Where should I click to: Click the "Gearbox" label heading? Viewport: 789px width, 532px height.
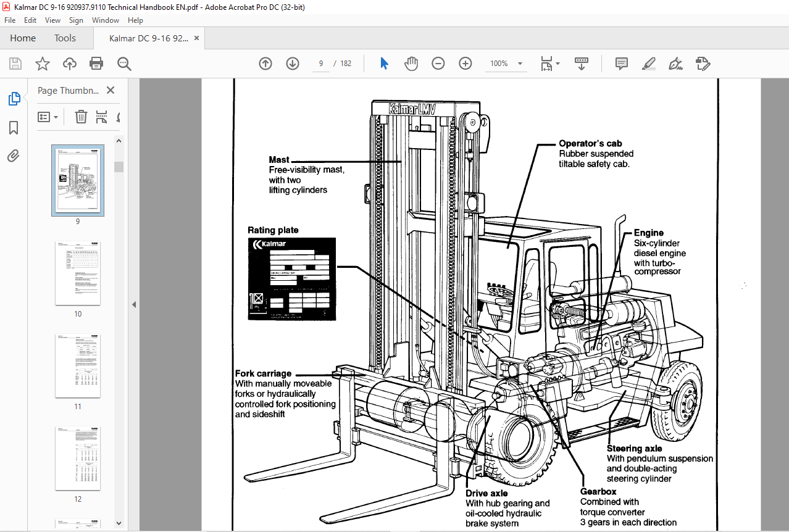pos(598,492)
